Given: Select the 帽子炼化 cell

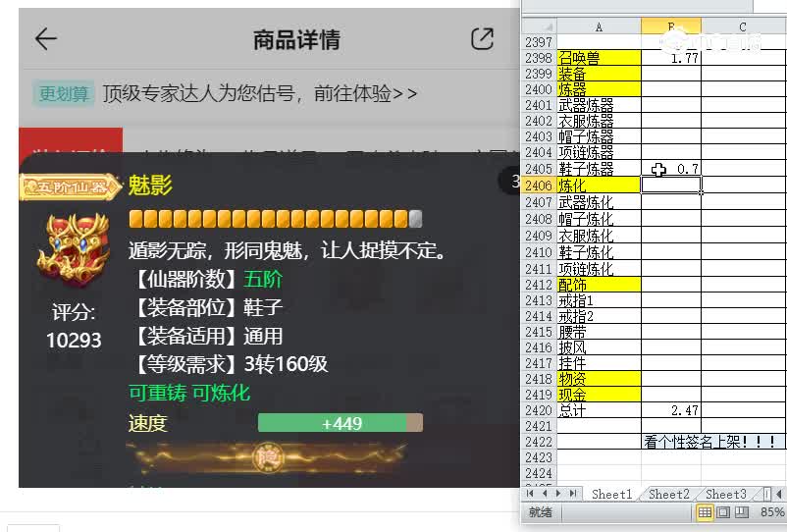Looking at the screenshot, I should [x=599, y=219].
